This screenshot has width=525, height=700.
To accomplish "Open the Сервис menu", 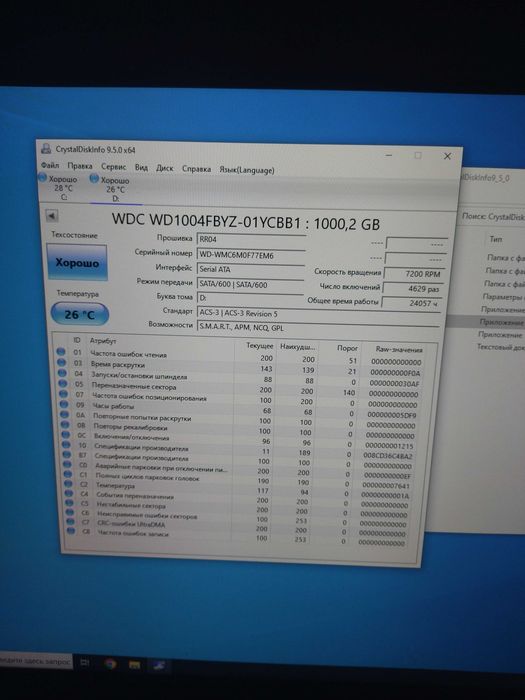I will coord(113,167).
